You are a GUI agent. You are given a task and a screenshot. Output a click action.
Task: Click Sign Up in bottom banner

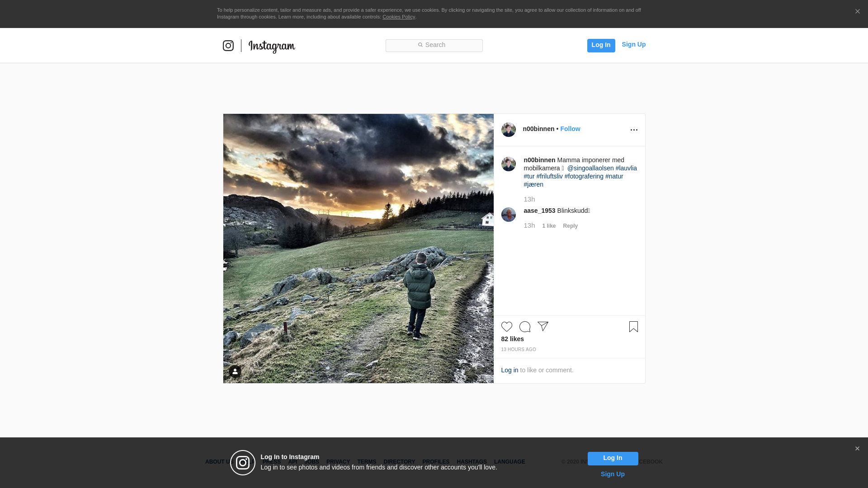point(613,474)
